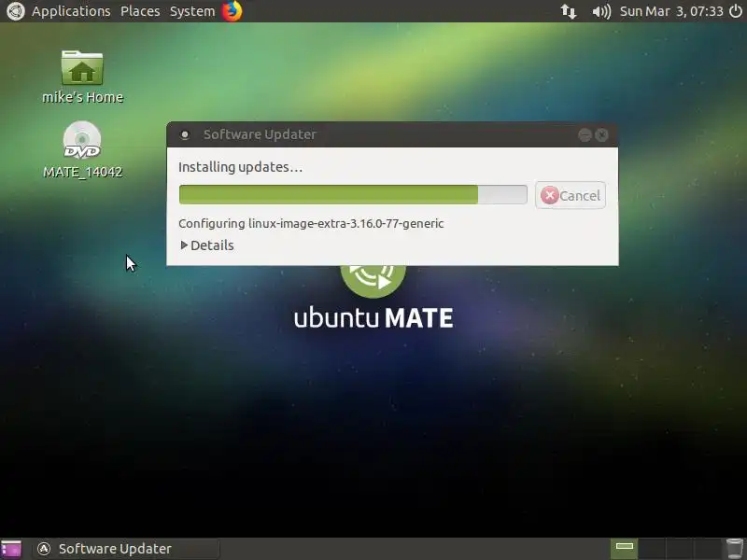Click the installing updates progress bar
Viewport: 747px width, 560px height.
(353, 195)
